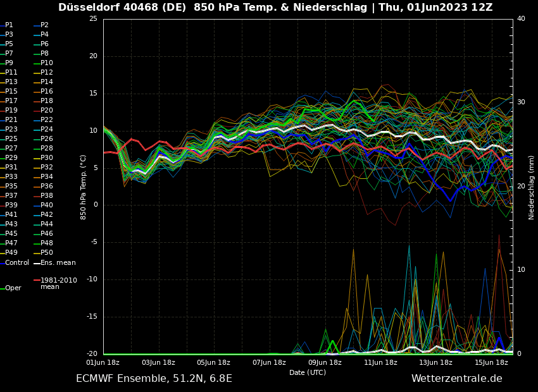Click the ECMWF Ensemble coordinates caption

pos(154,379)
